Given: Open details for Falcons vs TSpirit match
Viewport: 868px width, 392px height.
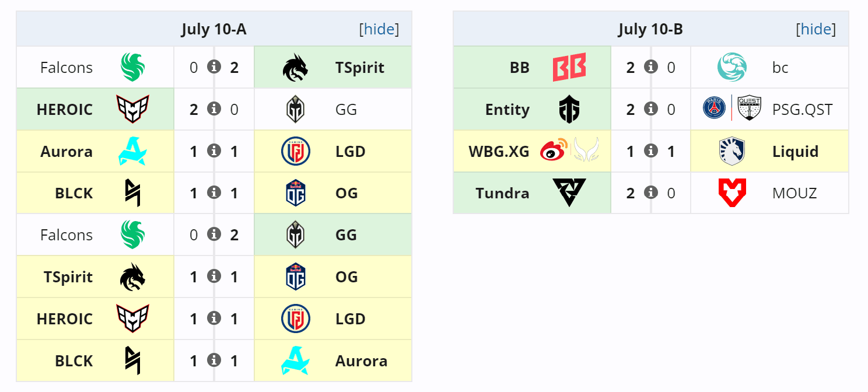Looking at the screenshot, I should pyautogui.click(x=214, y=66).
